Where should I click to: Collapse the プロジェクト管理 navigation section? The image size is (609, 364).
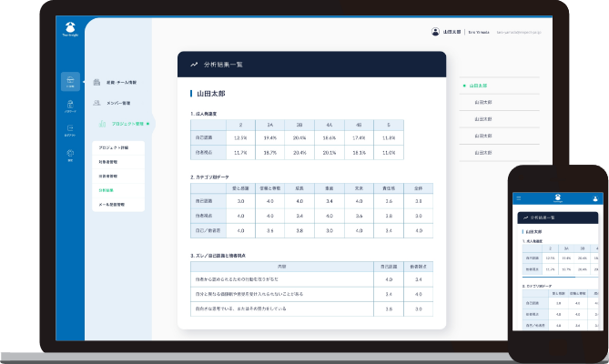(x=127, y=124)
